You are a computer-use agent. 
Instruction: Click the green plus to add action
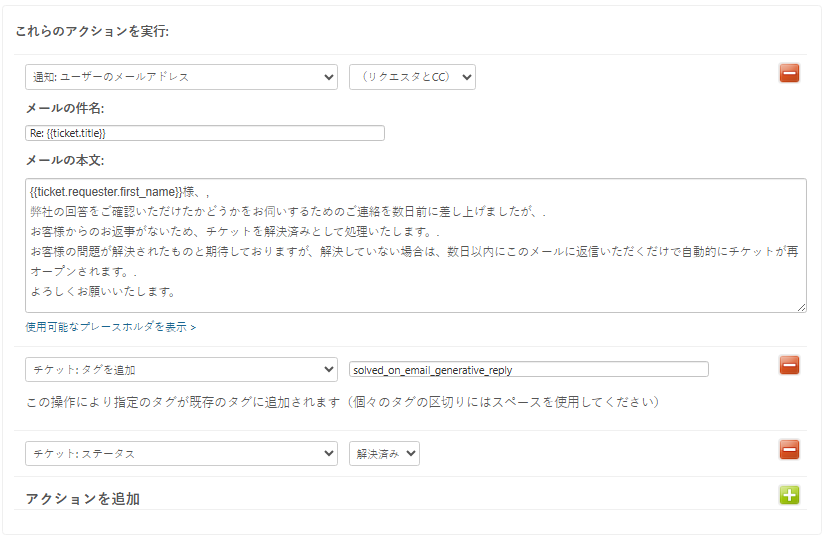tap(788, 494)
